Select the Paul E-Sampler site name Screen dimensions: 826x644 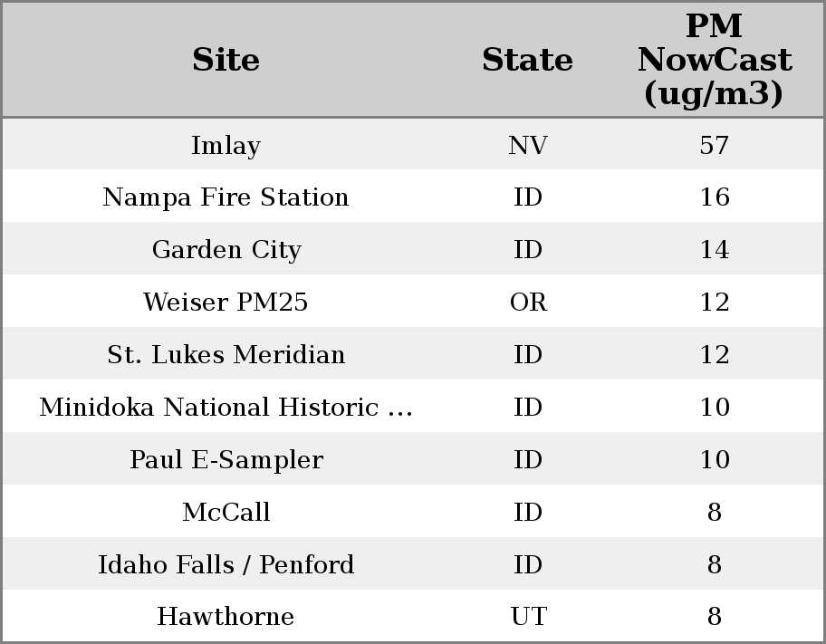pos(226,460)
